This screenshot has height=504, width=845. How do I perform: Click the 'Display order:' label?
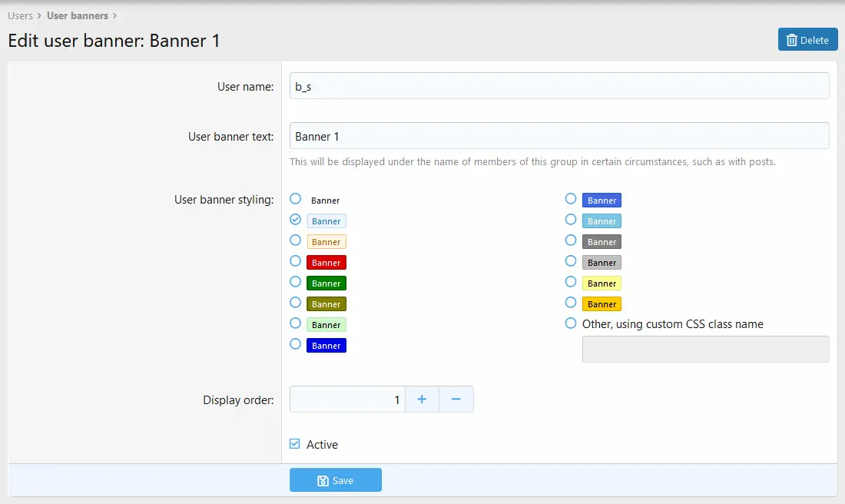238,400
